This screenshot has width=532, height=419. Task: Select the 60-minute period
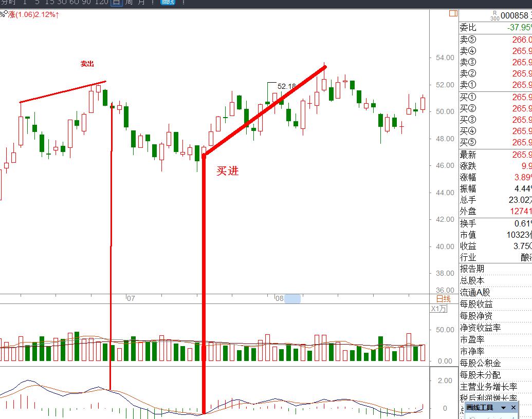[75, 2]
